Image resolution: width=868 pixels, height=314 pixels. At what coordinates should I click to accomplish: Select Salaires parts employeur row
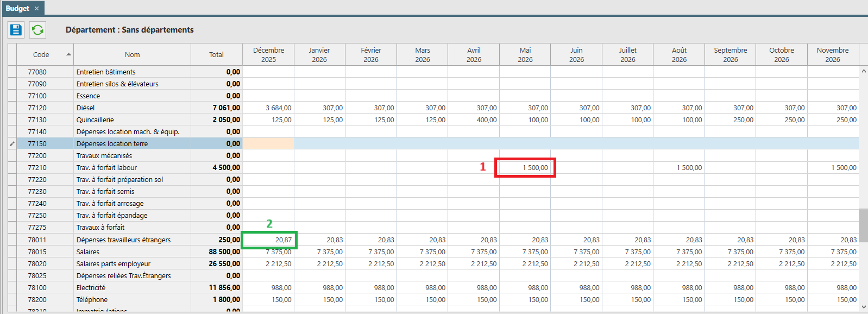(114, 263)
